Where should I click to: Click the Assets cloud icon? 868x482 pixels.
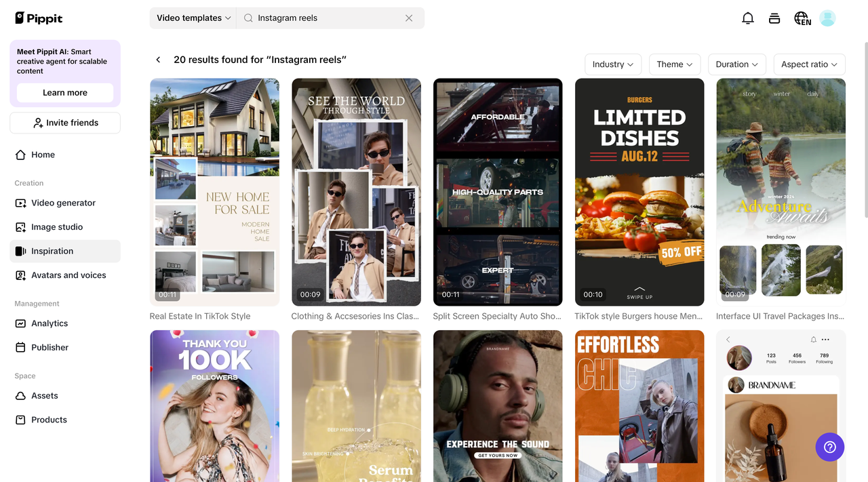click(21, 396)
